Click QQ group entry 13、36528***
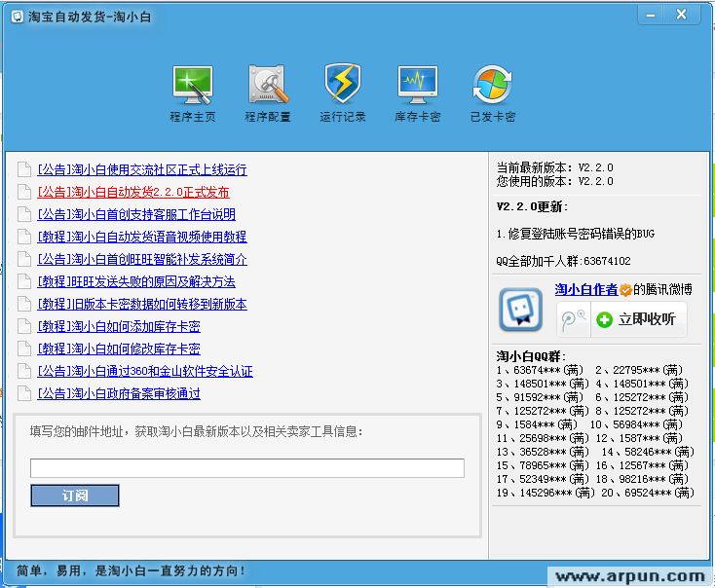 click(543, 452)
